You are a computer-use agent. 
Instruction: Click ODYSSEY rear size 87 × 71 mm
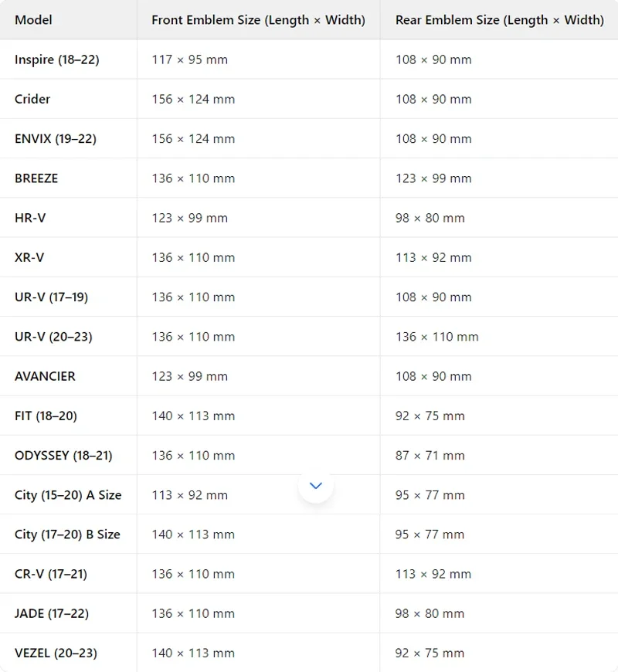[430, 456]
